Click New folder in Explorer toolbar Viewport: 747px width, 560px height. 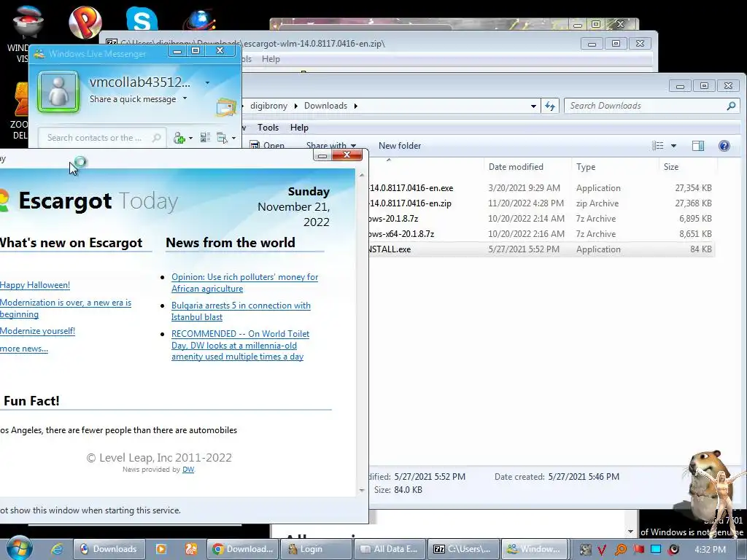point(400,146)
